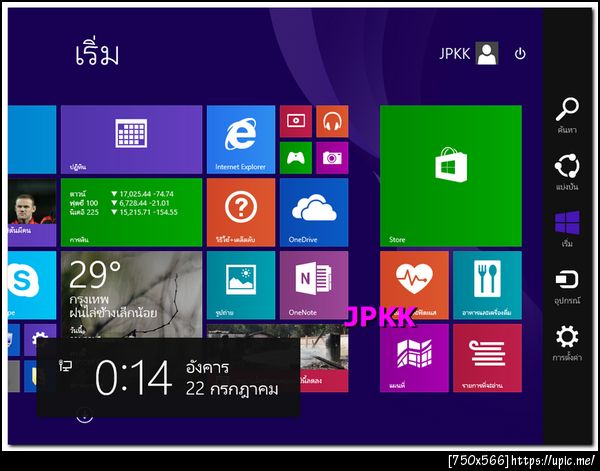
Task: Open the Store tile
Action: pyautogui.click(x=451, y=176)
